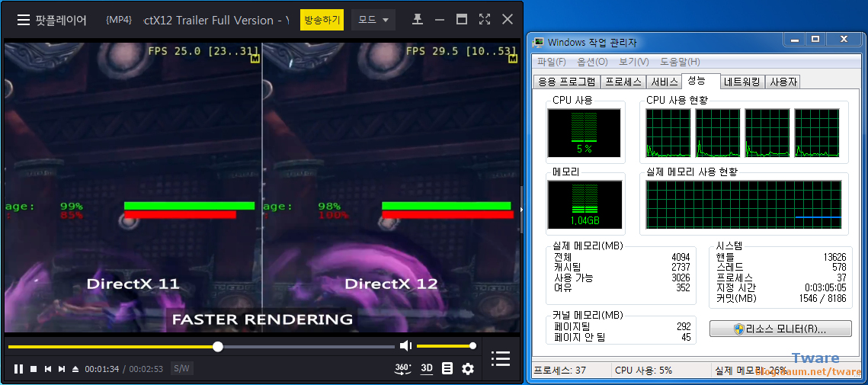Skip to the previous file
This screenshot has height=385, width=868.
point(47,369)
